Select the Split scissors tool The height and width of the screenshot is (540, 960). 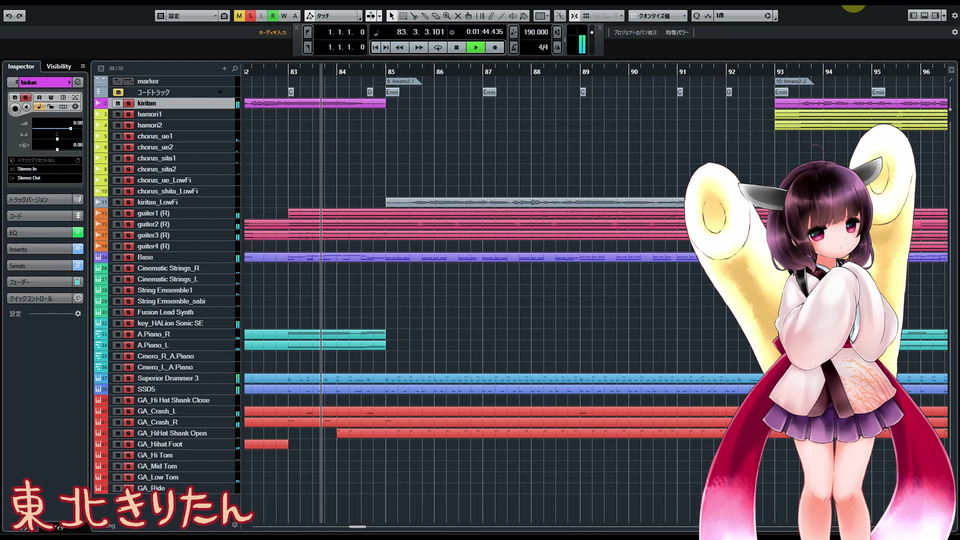point(414,16)
